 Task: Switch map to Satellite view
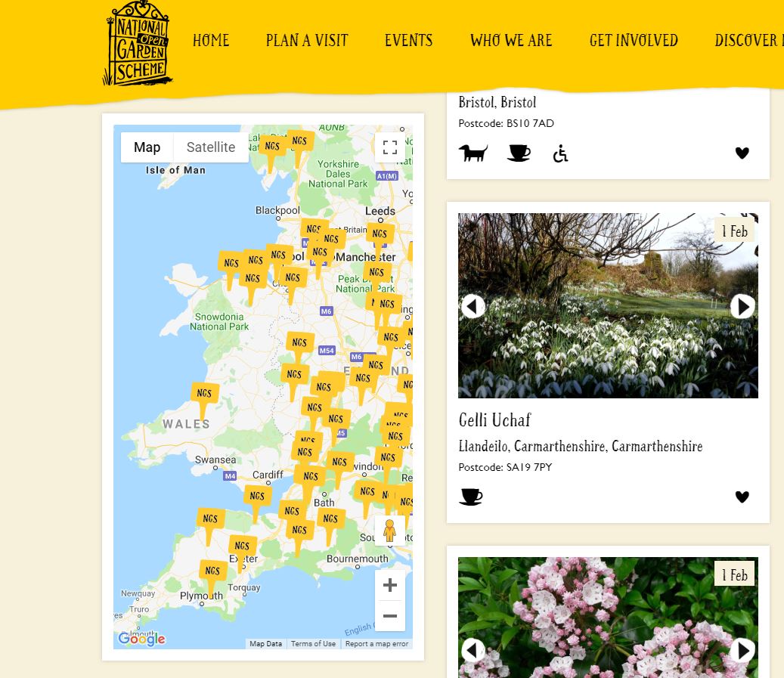211,147
